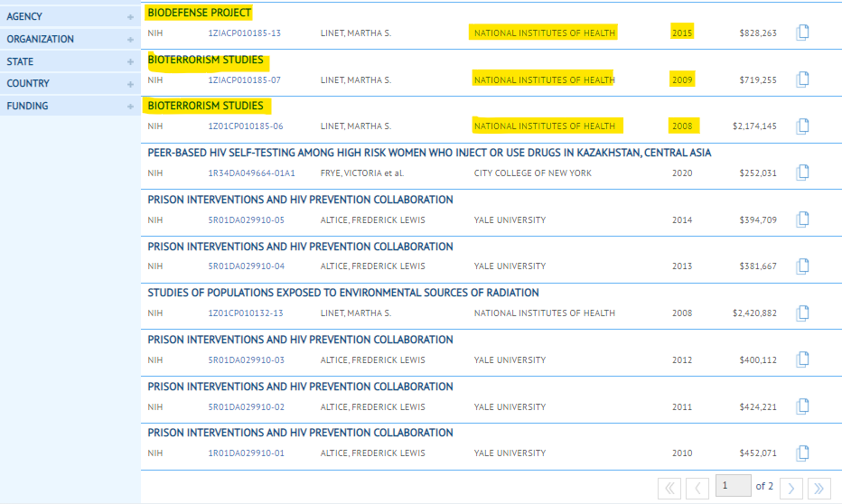
Task: Select CITY COLLEGE OF NEW YORK organization
Action: click(x=533, y=173)
